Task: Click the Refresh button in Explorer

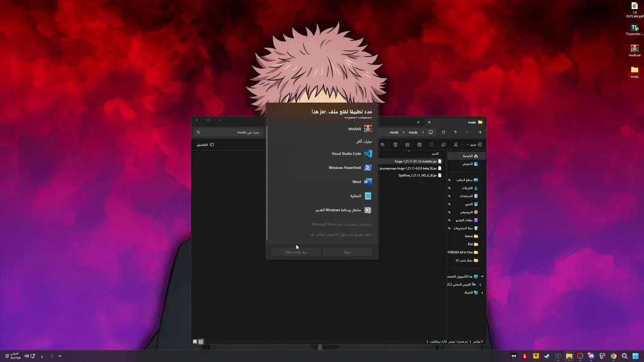Action: coord(443,132)
